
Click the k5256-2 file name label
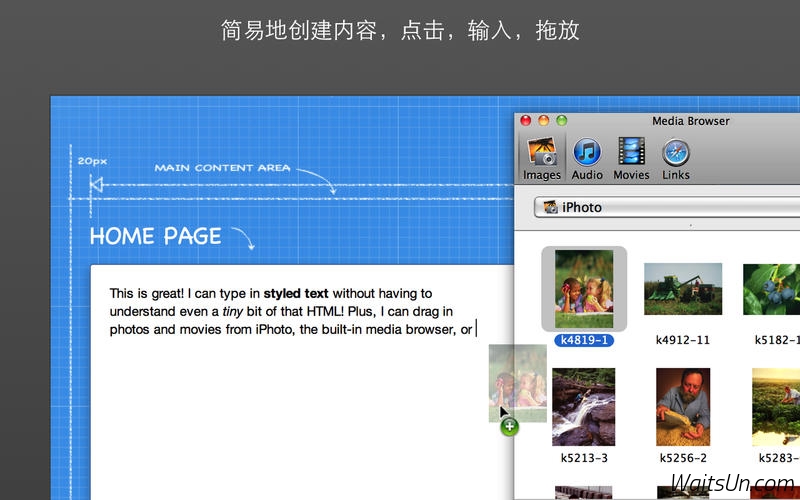pyautogui.click(x=683, y=458)
